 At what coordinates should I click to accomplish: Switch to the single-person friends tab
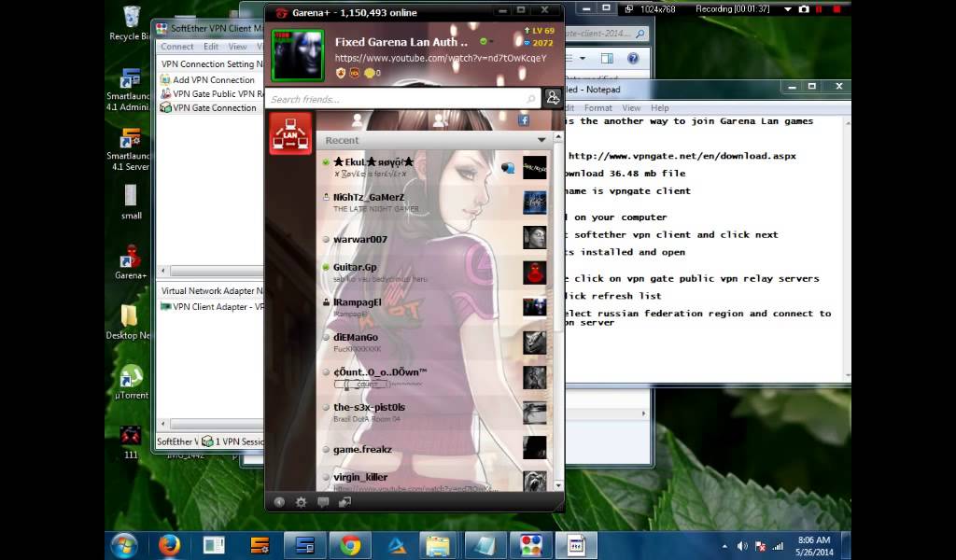tap(358, 120)
